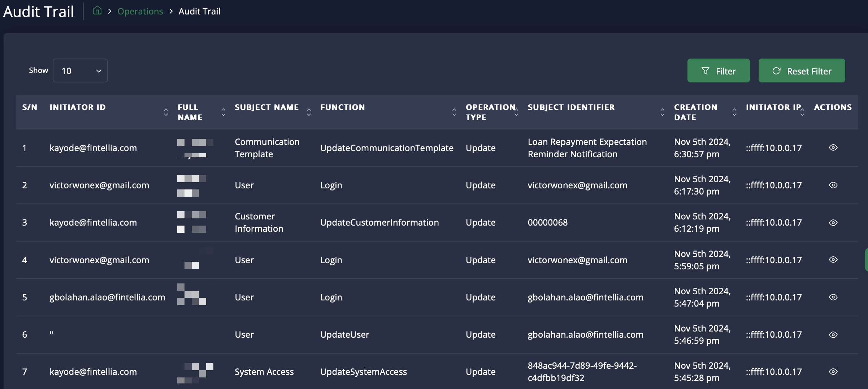Open the Show entries dropdown
Screen dimensions: 868x389
(80, 71)
